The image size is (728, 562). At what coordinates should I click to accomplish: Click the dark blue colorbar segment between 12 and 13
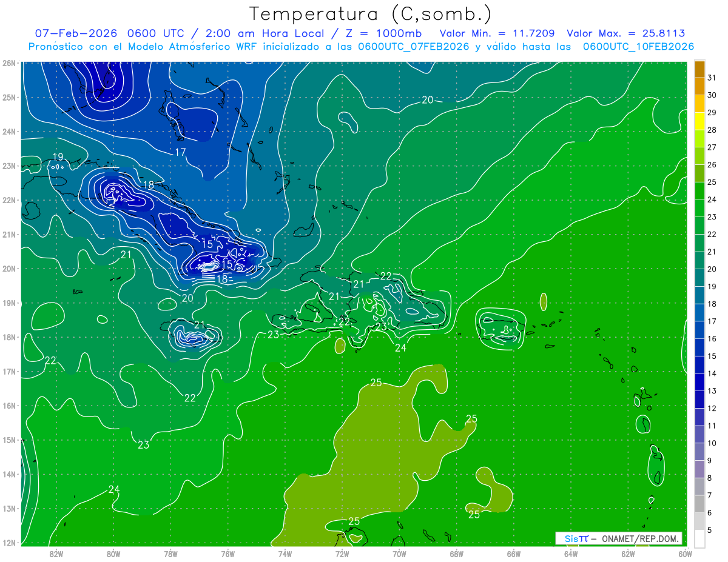(700, 400)
